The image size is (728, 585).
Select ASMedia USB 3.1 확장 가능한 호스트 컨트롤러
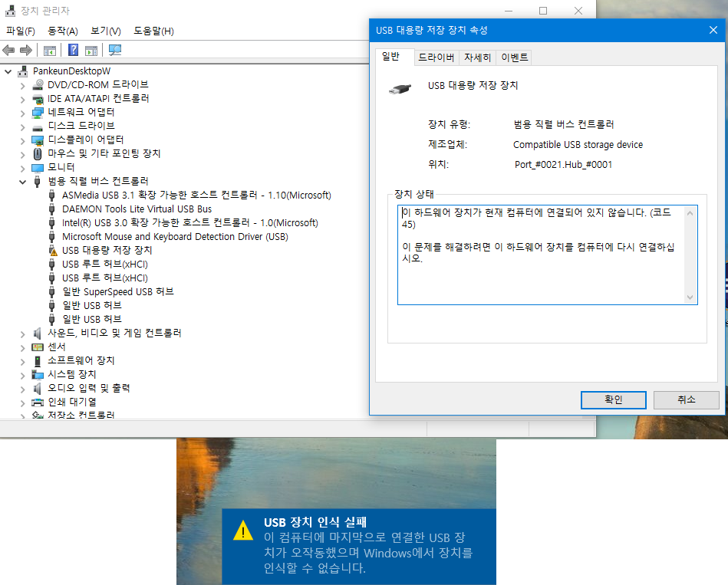point(196,196)
